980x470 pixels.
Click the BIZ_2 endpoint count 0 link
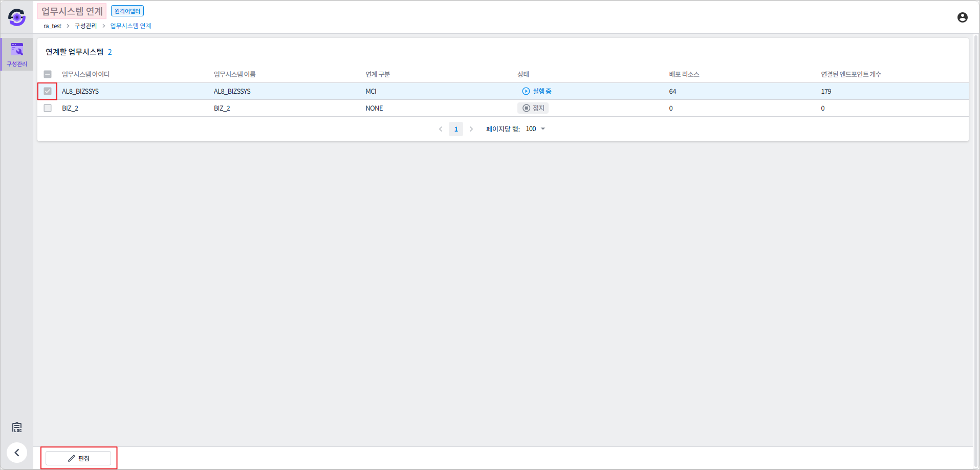click(x=823, y=108)
